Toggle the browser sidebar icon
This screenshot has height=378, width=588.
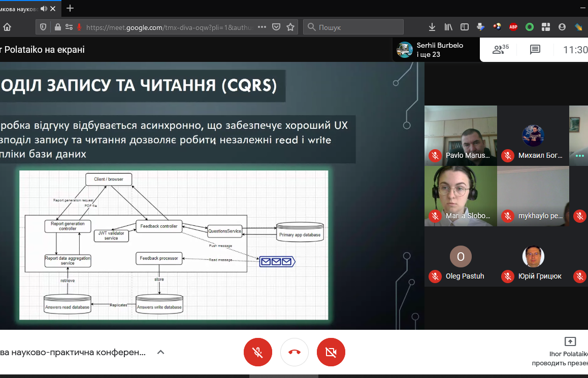point(465,27)
